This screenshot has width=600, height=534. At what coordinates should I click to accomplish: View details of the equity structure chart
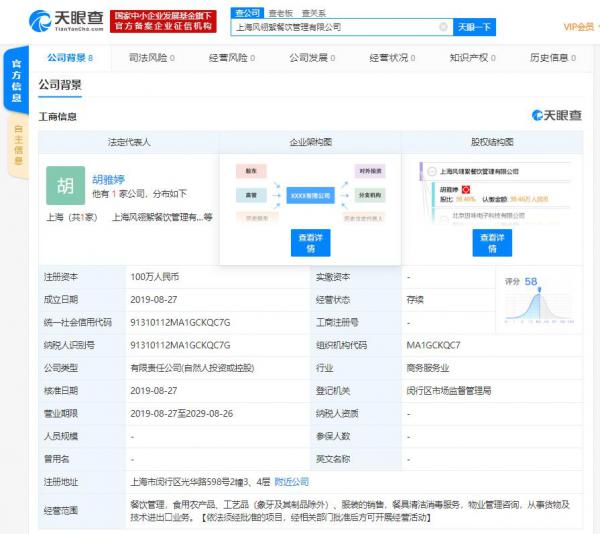[x=492, y=243]
